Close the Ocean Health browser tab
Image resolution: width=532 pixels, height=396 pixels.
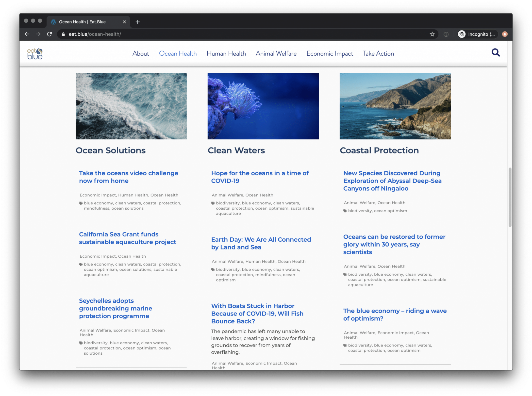point(124,22)
